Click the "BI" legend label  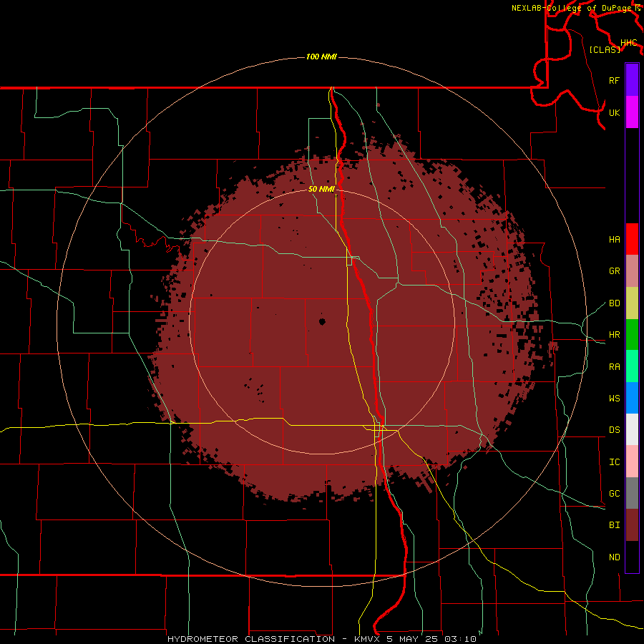(614, 525)
